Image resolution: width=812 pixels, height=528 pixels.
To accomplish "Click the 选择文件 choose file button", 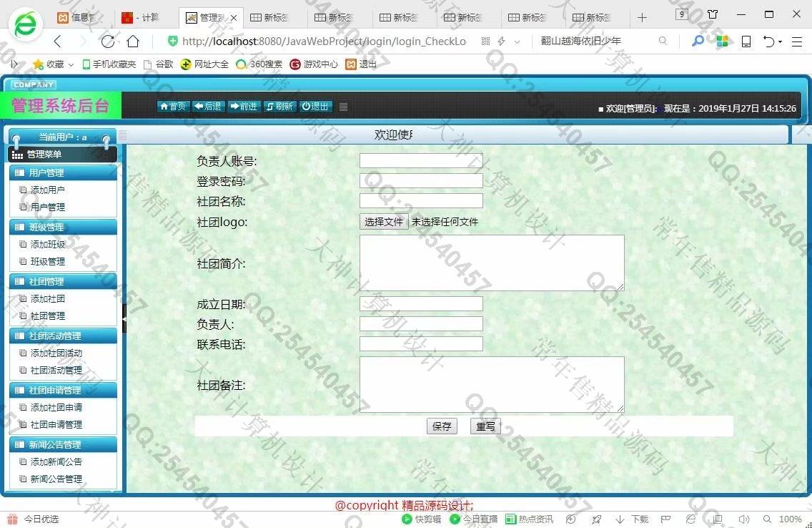I will tap(384, 222).
